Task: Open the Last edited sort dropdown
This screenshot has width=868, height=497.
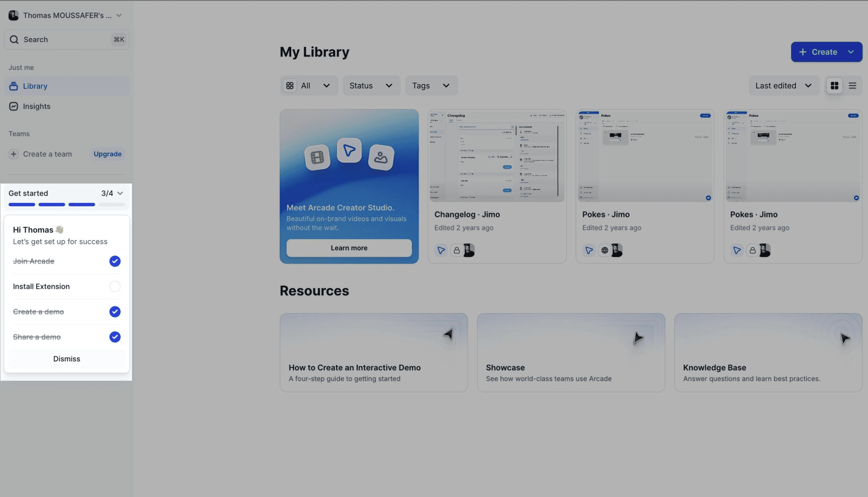Action: click(x=784, y=86)
